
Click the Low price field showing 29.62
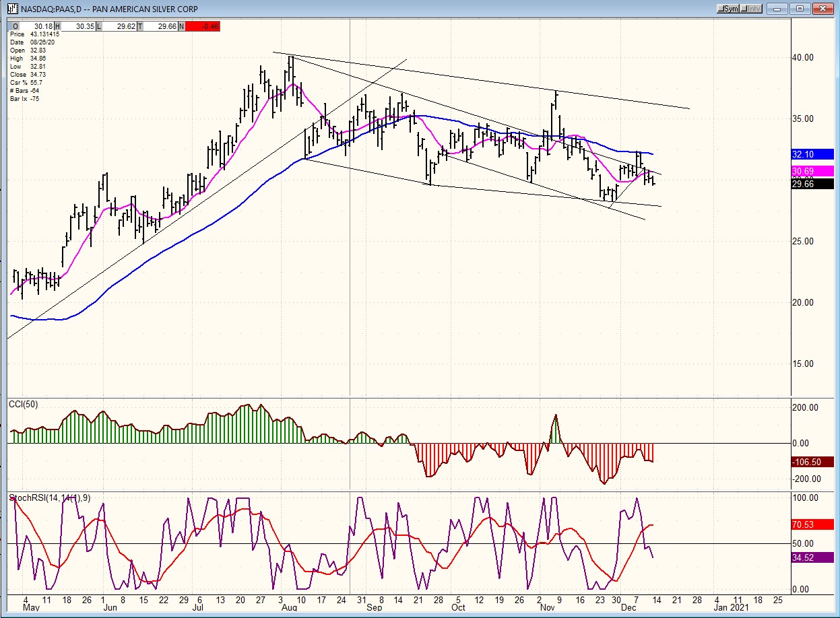125,26
